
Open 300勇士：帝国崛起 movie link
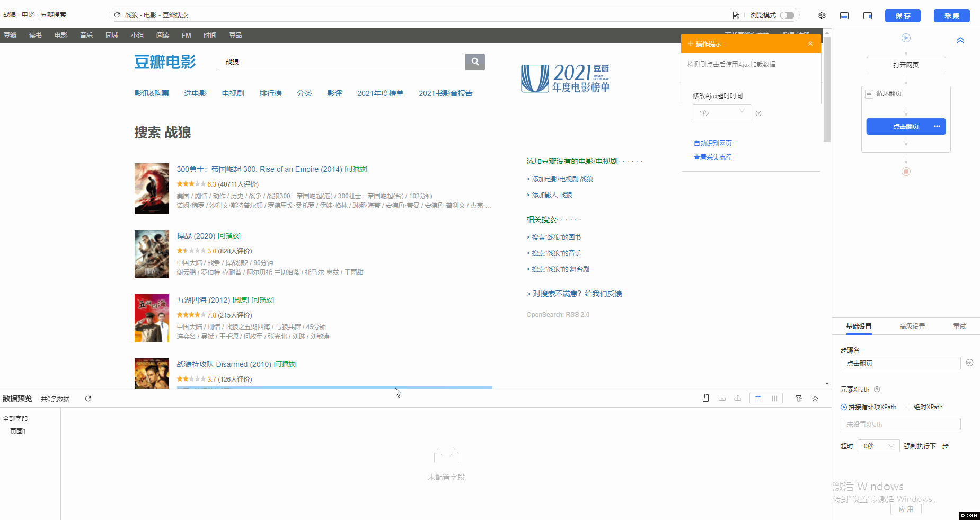[259, 169]
